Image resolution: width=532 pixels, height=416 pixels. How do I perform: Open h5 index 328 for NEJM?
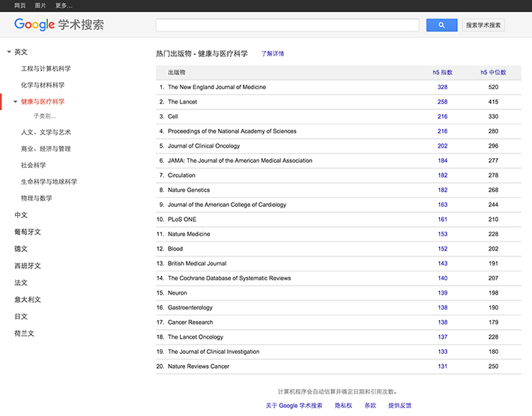coord(442,87)
